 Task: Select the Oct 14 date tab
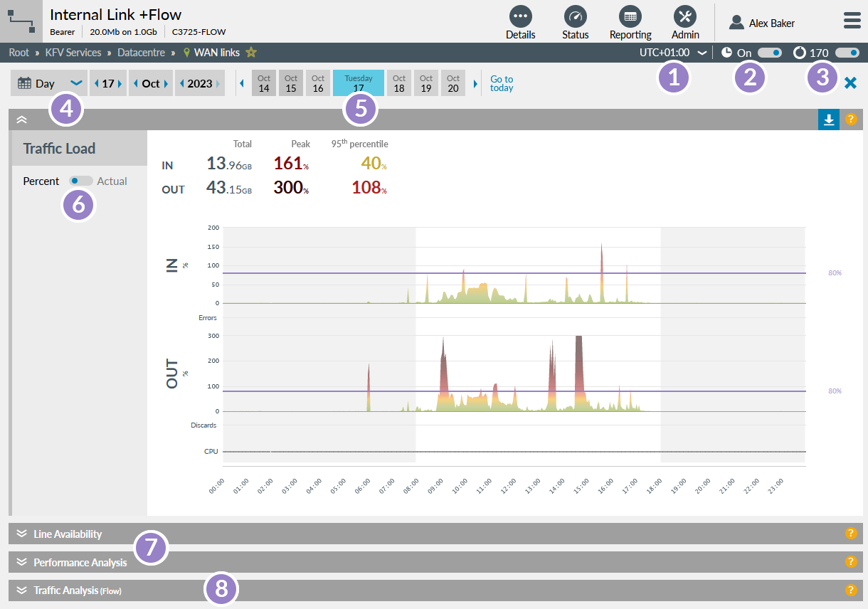coord(264,83)
